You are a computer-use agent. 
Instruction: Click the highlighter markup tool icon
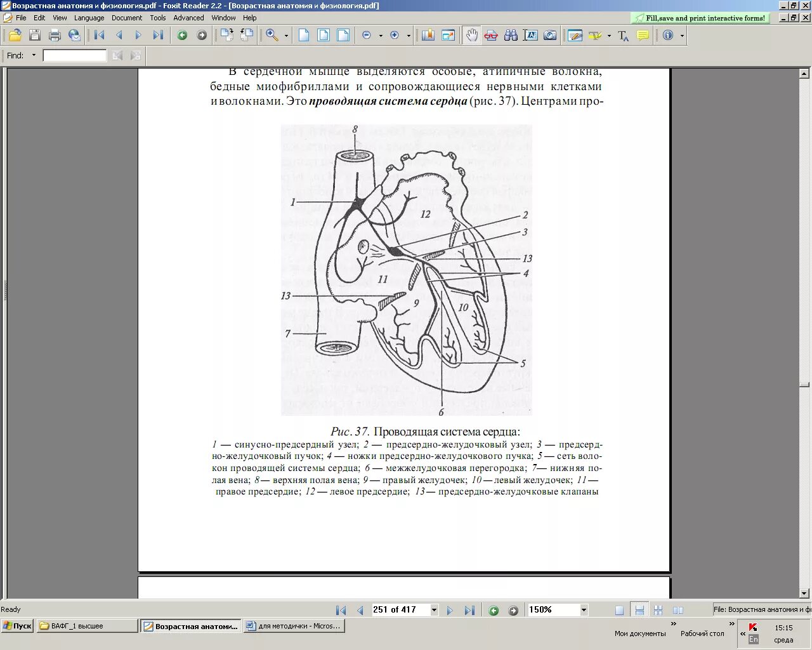coord(595,36)
